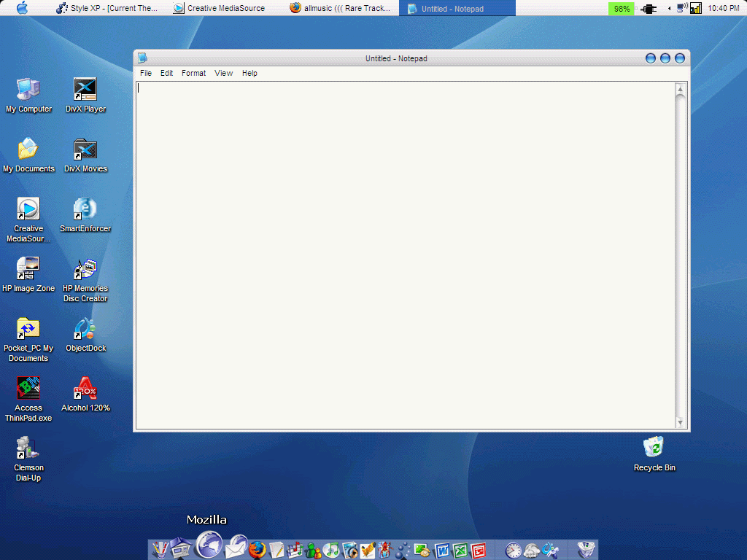This screenshot has height=560, width=747.
Task: Open the messenger buddies icon in dock
Action: (314, 550)
